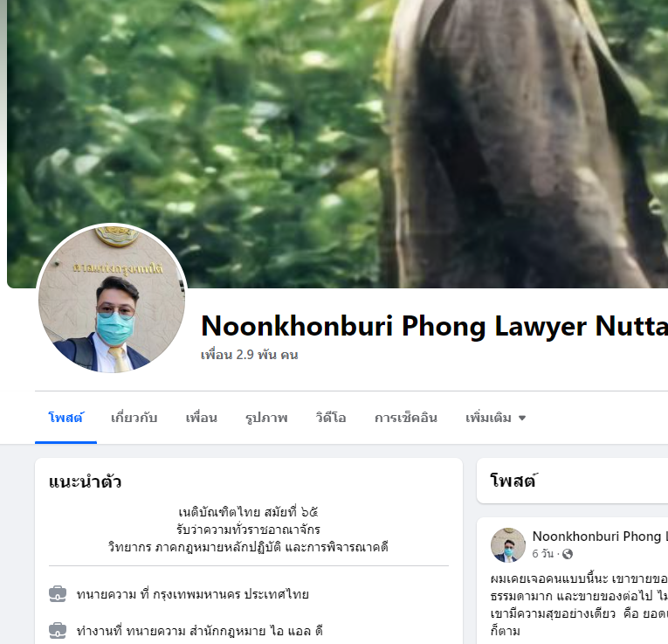Open the friends count link
Viewport: 668px width, 644px height.
coord(249,355)
